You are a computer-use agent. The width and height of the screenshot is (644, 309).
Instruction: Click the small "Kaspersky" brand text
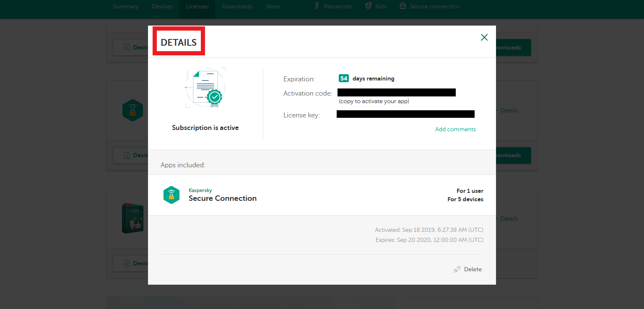200,190
